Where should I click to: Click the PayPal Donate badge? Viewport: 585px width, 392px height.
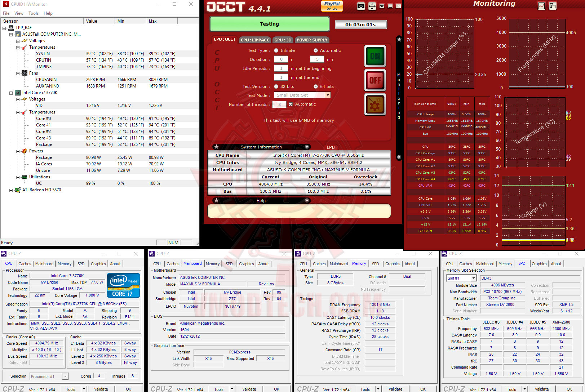[x=332, y=6]
